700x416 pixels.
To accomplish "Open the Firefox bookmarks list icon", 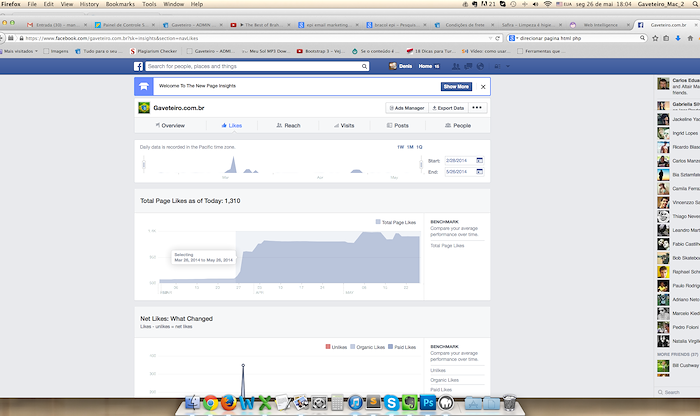I will 666,38.
